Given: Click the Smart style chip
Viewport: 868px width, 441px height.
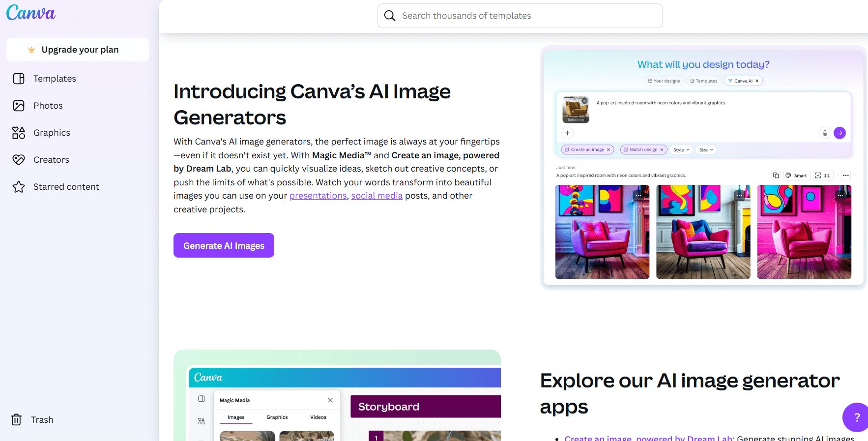Looking at the screenshot, I should pos(796,176).
